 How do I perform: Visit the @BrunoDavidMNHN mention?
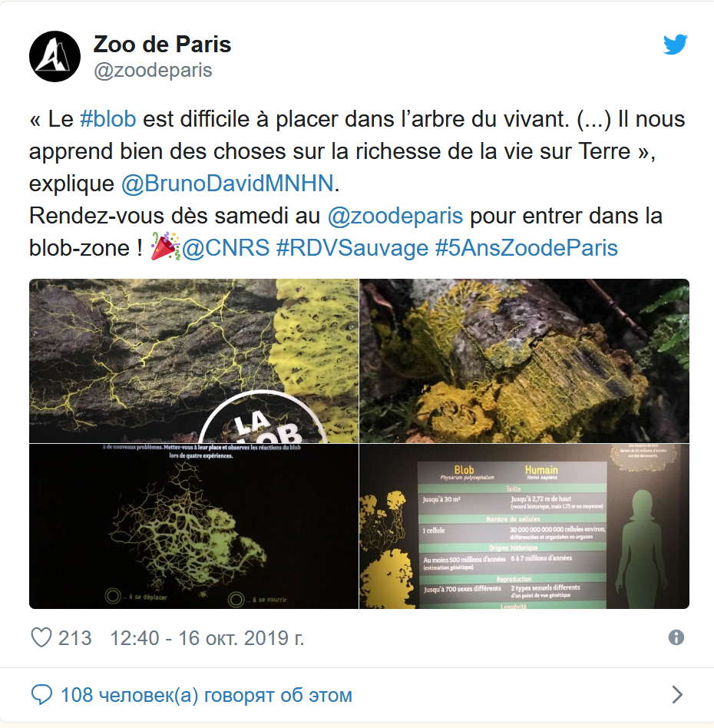tap(227, 184)
